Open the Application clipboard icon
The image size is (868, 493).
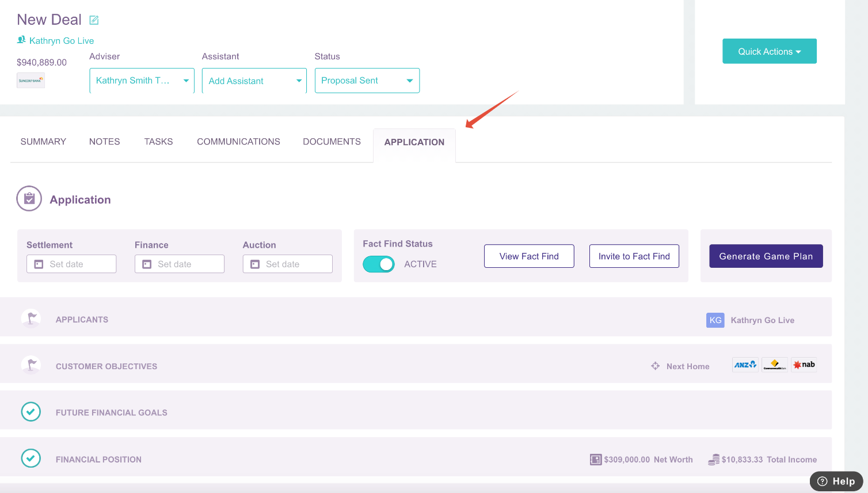(x=29, y=198)
